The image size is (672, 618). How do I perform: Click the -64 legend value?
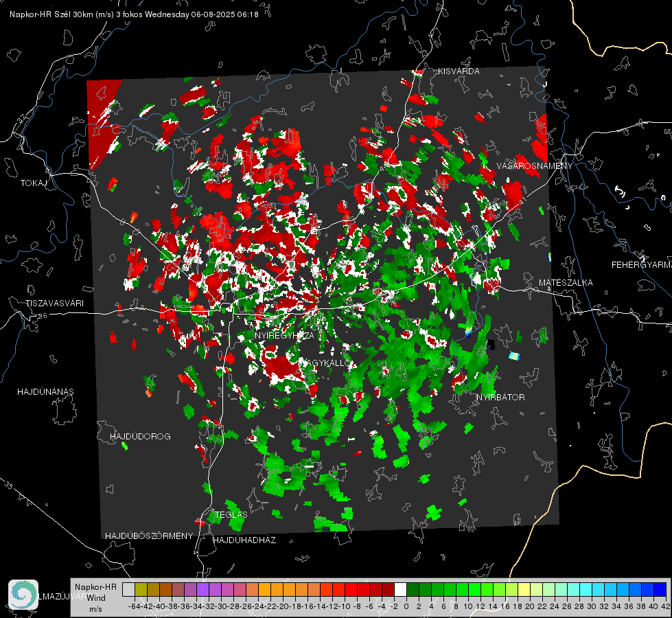134,606
